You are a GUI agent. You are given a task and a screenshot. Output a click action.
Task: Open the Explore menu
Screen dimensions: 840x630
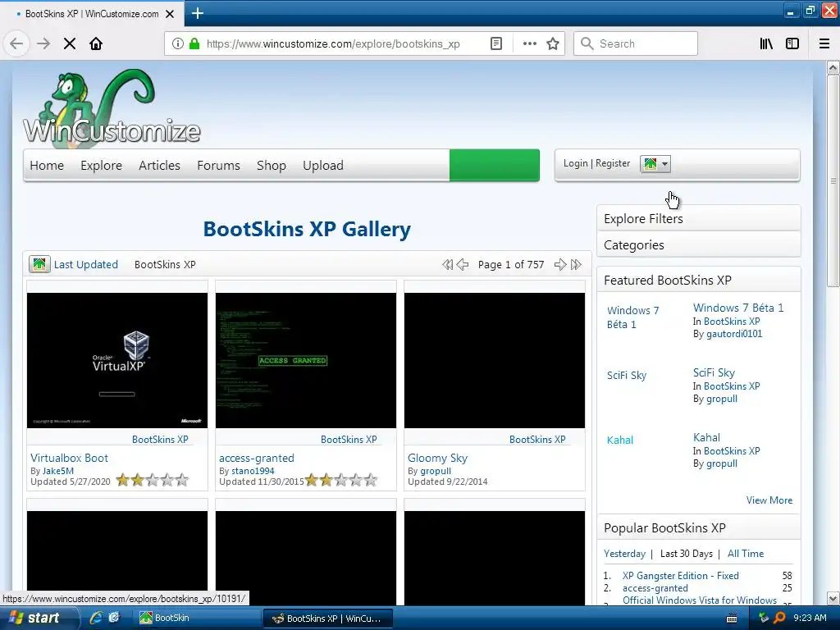pos(101,166)
